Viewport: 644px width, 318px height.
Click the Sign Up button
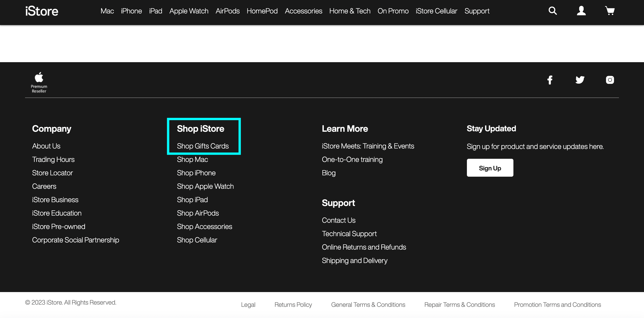pos(490,168)
